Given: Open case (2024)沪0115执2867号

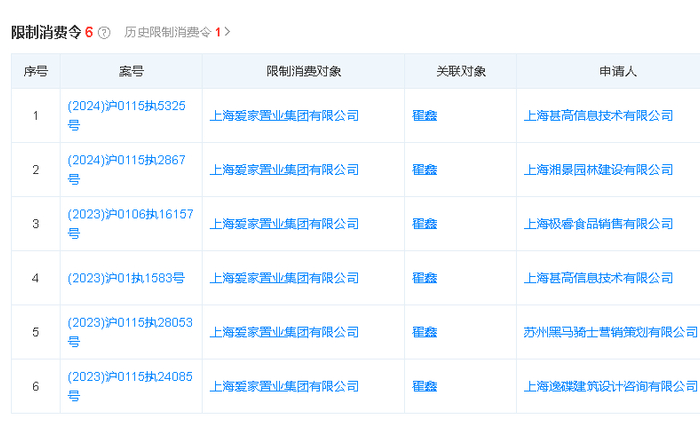Looking at the screenshot, I should pos(126,170).
